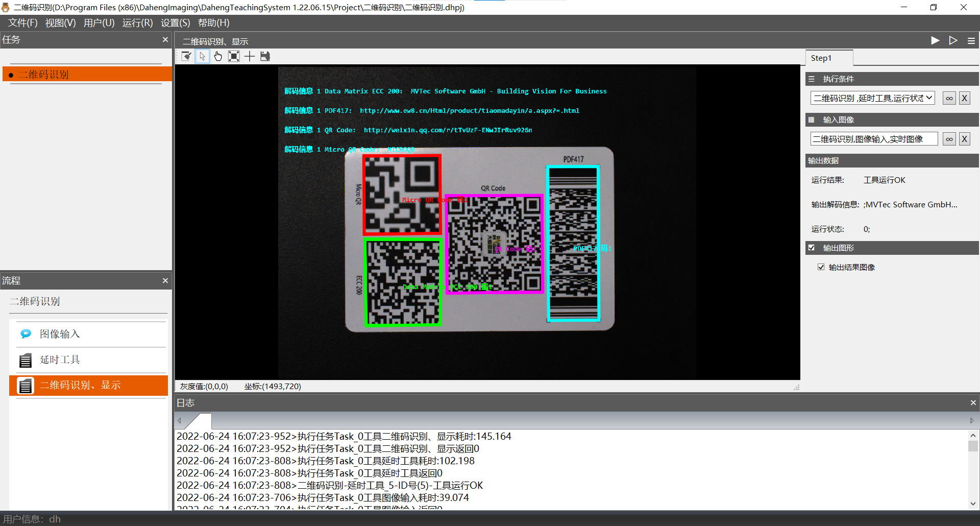Select the 二维码识别、显示 flow step

coord(88,386)
